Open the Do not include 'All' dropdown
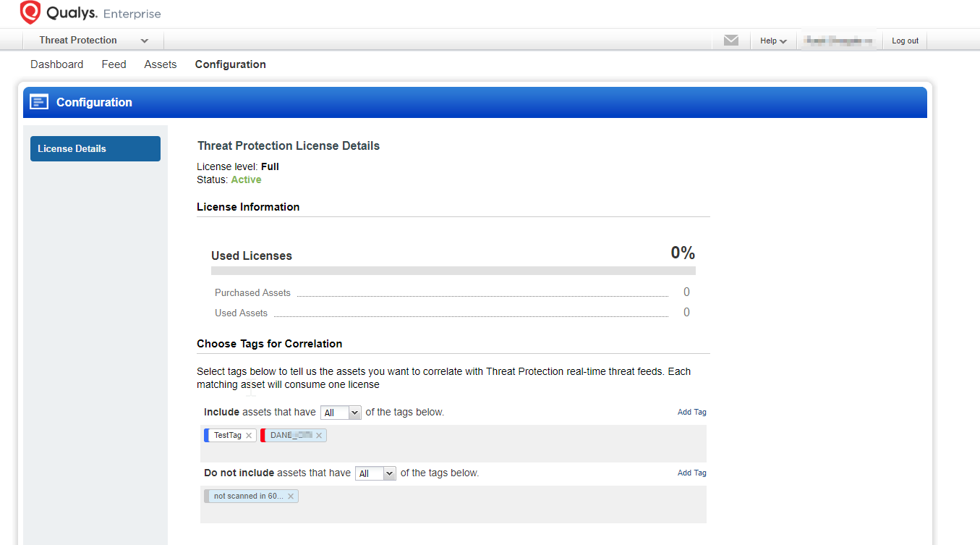980x545 pixels. pyautogui.click(x=375, y=473)
